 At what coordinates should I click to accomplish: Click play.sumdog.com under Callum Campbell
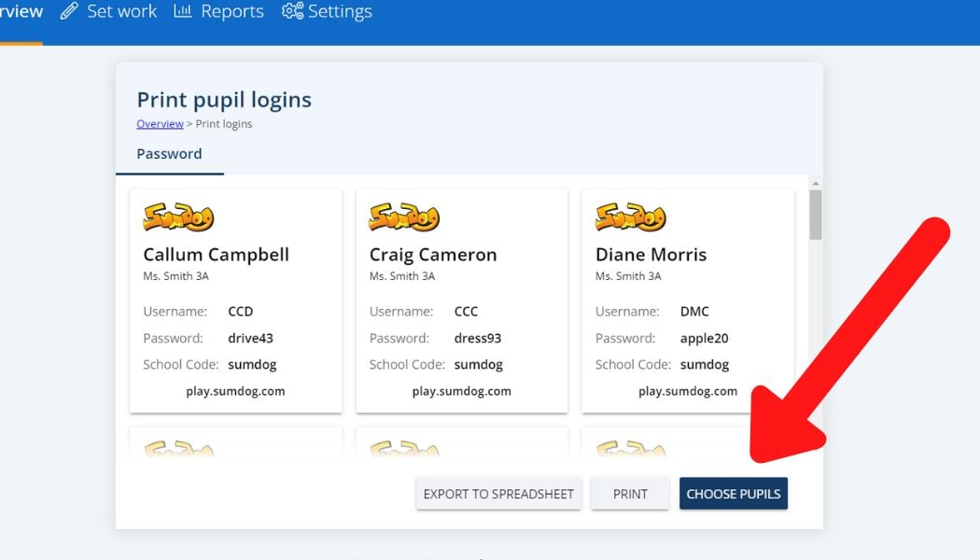point(236,390)
